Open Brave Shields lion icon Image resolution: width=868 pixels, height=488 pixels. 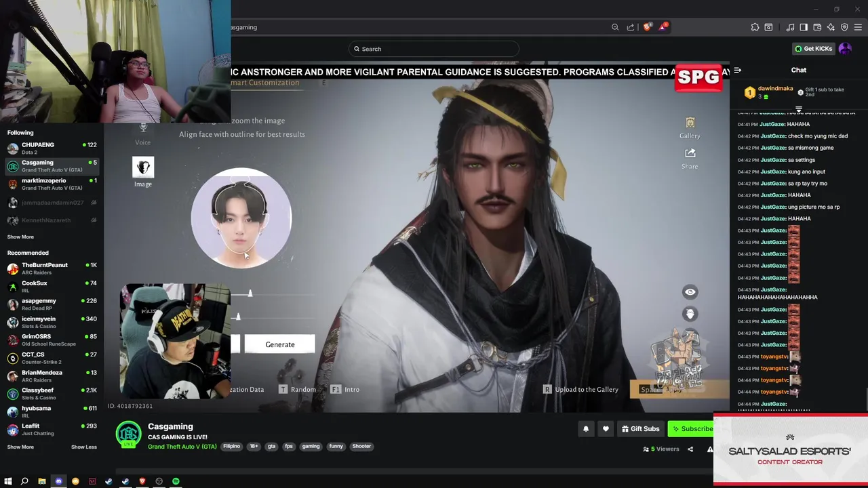[x=647, y=27]
